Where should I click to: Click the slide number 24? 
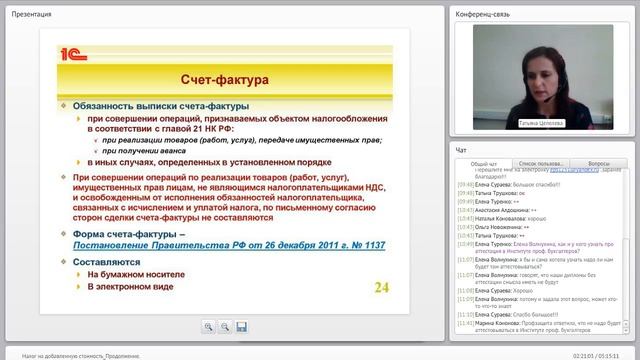click(x=382, y=287)
